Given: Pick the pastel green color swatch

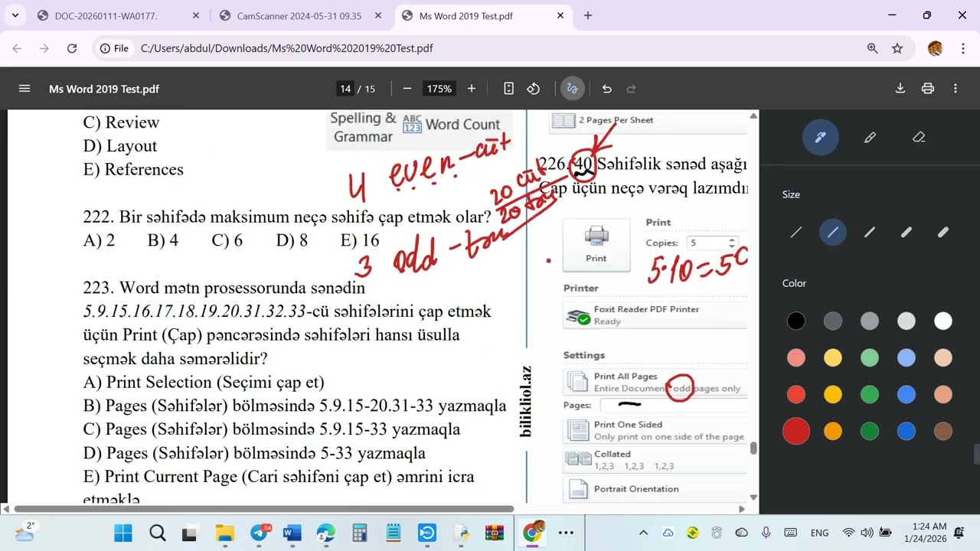Looking at the screenshot, I should 870,357.
